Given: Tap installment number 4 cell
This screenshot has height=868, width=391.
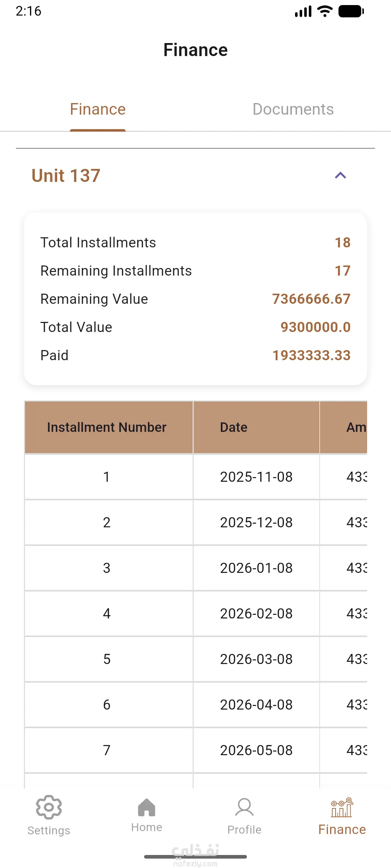Looking at the screenshot, I should point(109,613).
